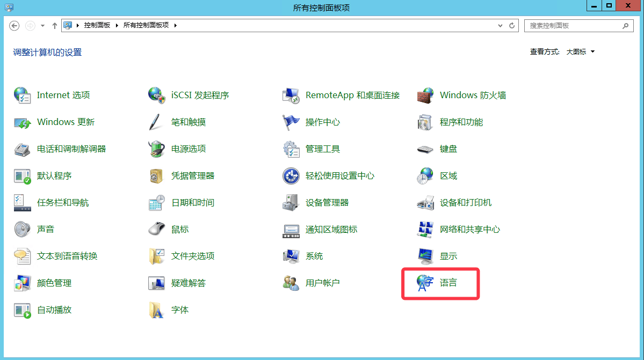Open the 默认程序 icon
Image resolution: width=644 pixels, height=360 pixels.
pos(22,176)
